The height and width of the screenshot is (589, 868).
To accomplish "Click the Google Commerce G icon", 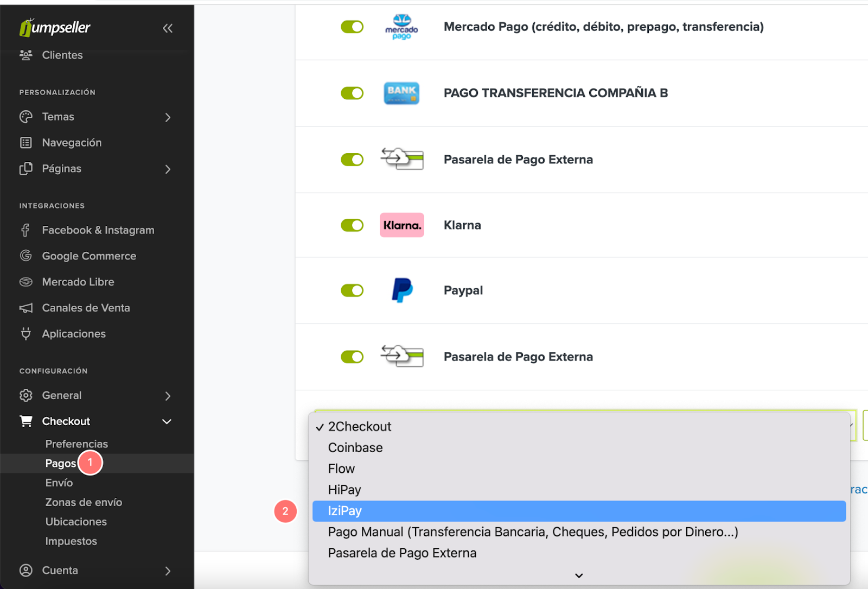I will click(x=25, y=256).
